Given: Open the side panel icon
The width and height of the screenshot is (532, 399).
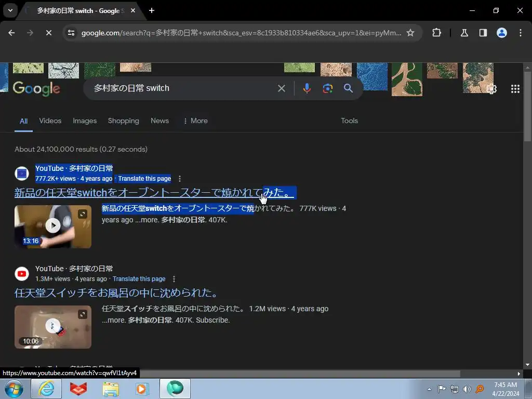Looking at the screenshot, I should coord(483,33).
